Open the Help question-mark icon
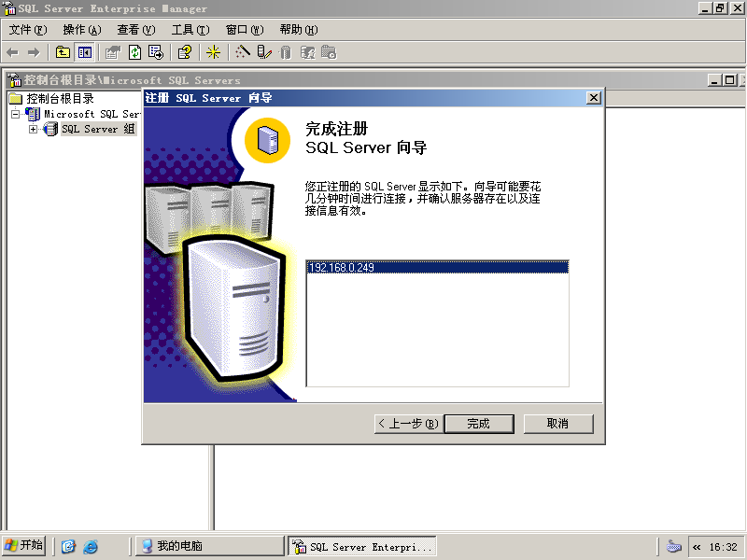747x560 pixels. 185,52
